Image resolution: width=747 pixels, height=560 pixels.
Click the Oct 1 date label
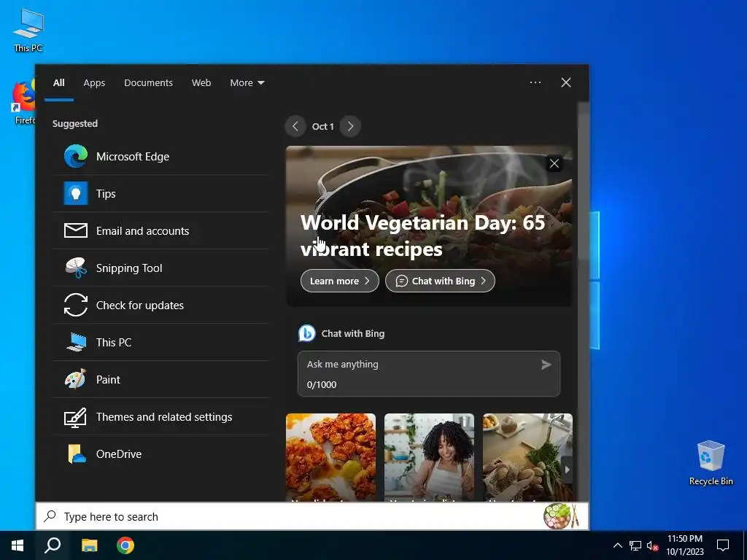[323, 126]
